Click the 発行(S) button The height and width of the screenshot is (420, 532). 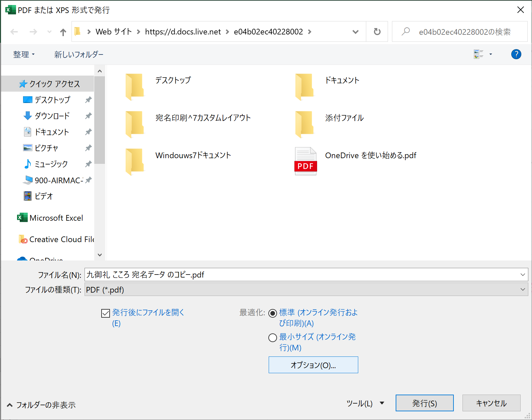(x=424, y=403)
